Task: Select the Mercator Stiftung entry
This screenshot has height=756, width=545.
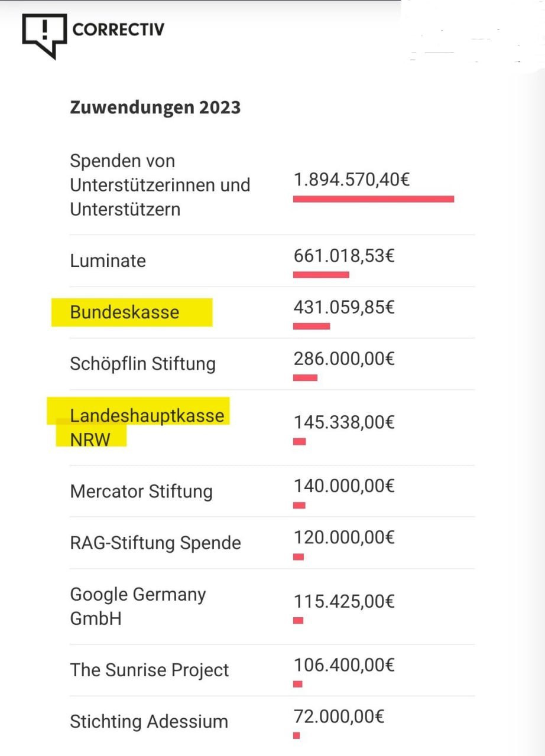Action: coord(141,491)
